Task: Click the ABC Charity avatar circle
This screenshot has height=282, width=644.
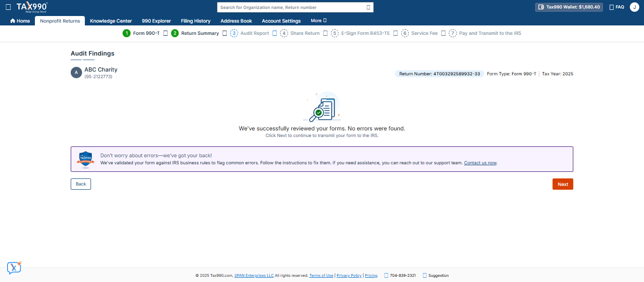Action: pyautogui.click(x=76, y=73)
